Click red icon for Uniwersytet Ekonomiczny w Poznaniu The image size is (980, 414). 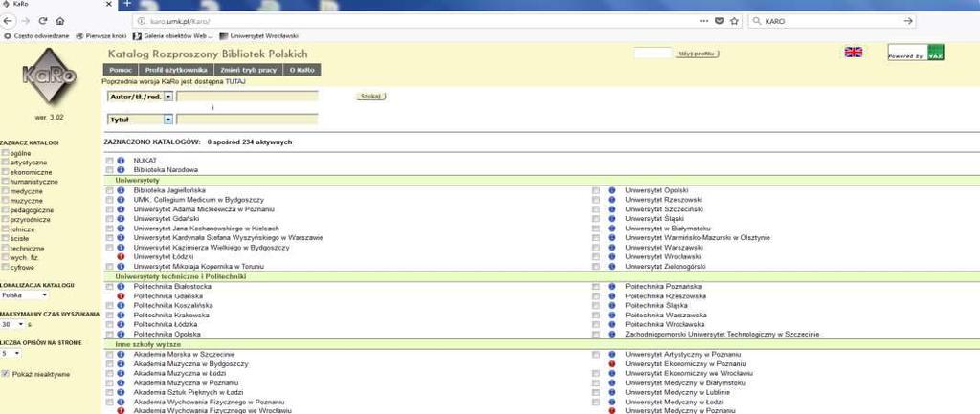[x=612, y=364]
